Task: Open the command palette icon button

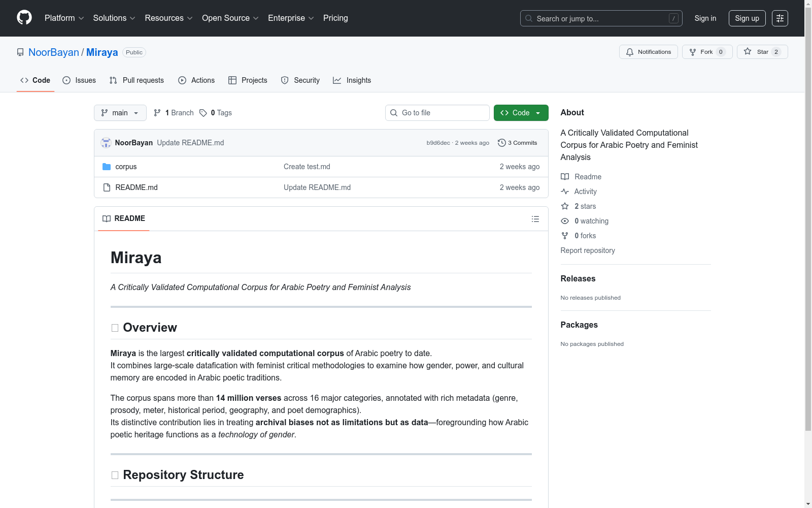Action: 780,18
